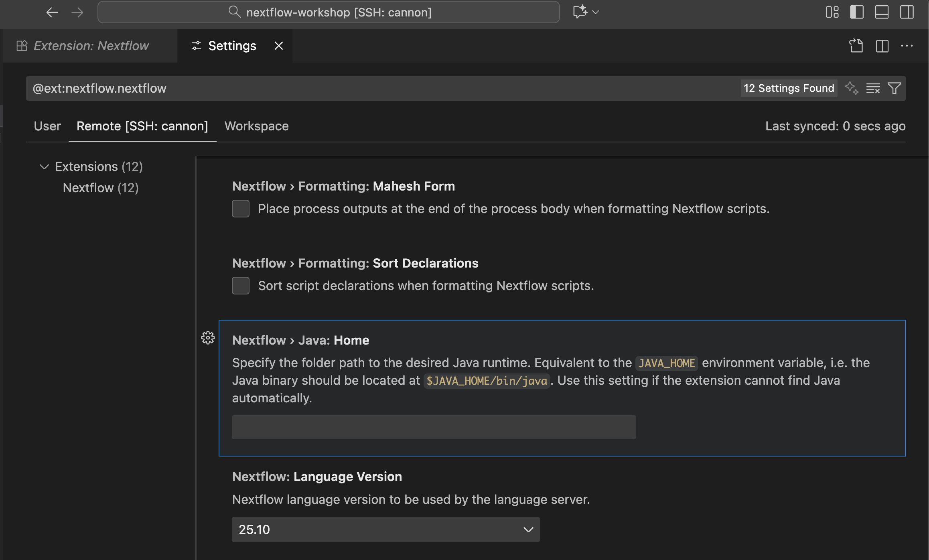
Task: Toggle the primary sidebar icon
Action: [857, 12]
